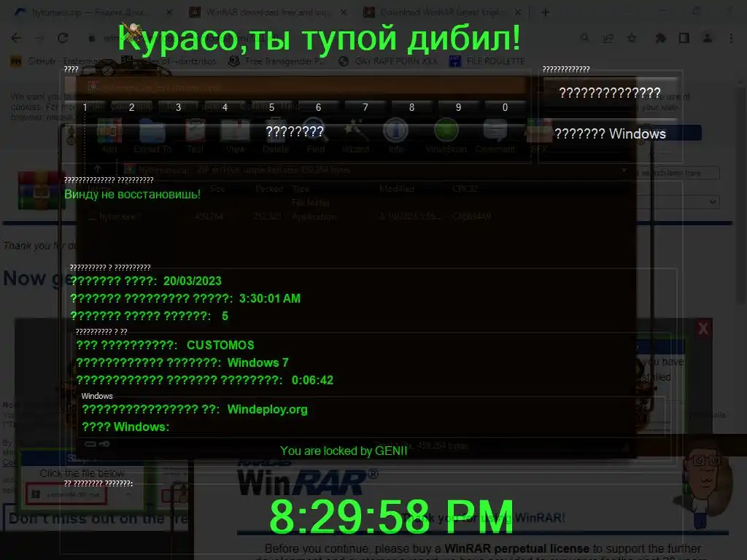Click the top right-side question-mark locker button
Image resolution: width=747 pixels, height=560 pixels.
point(611,93)
